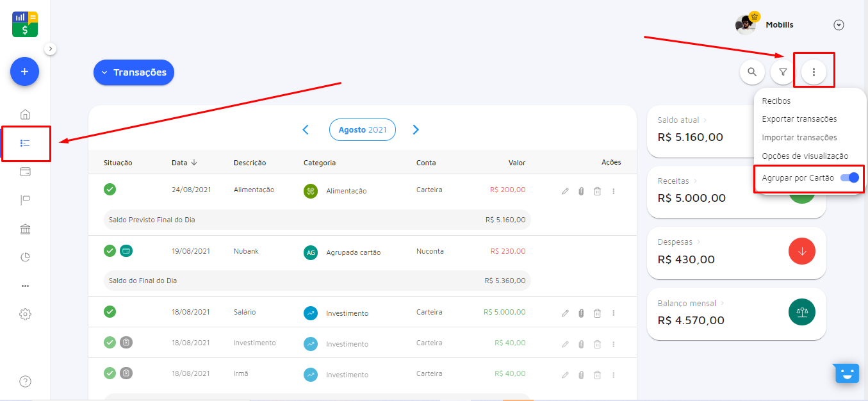
Task: Open the bank accounts sidebar icon
Action: pyautogui.click(x=25, y=229)
